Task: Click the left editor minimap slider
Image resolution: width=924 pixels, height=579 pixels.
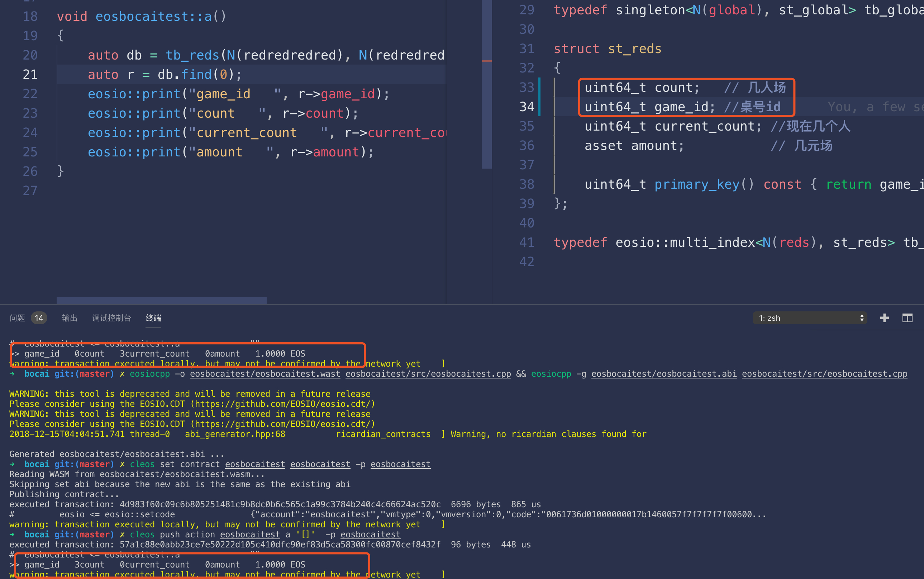Action: click(x=486, y=84)
